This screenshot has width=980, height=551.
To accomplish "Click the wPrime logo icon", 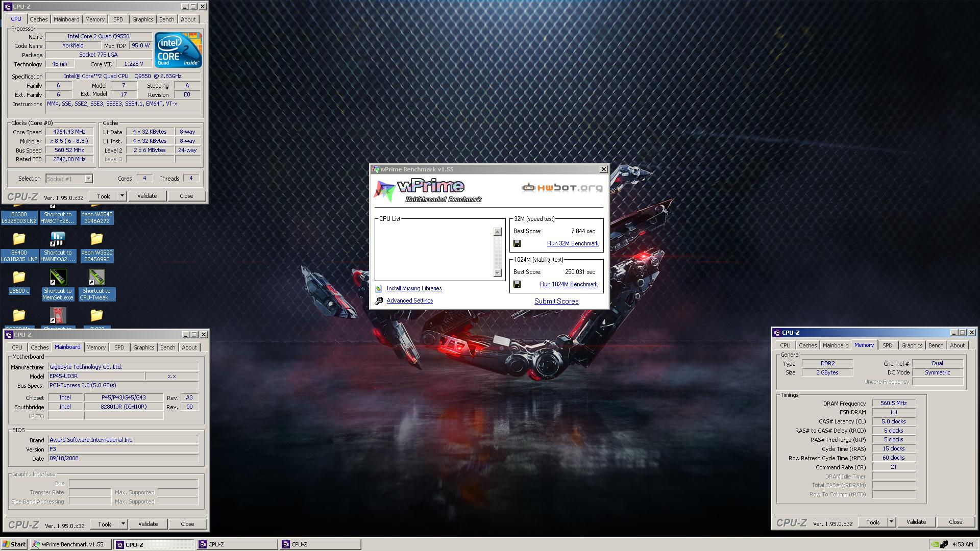I will 384,191.
